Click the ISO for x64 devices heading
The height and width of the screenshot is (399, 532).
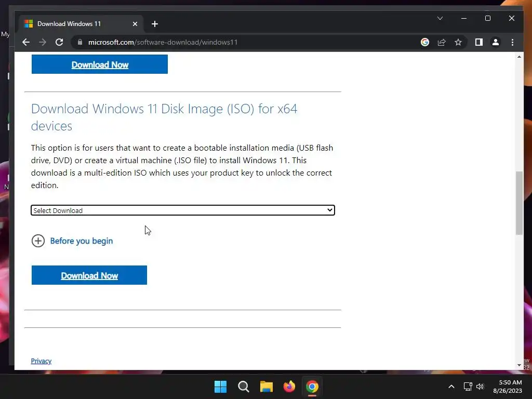(x=164, y=117)
